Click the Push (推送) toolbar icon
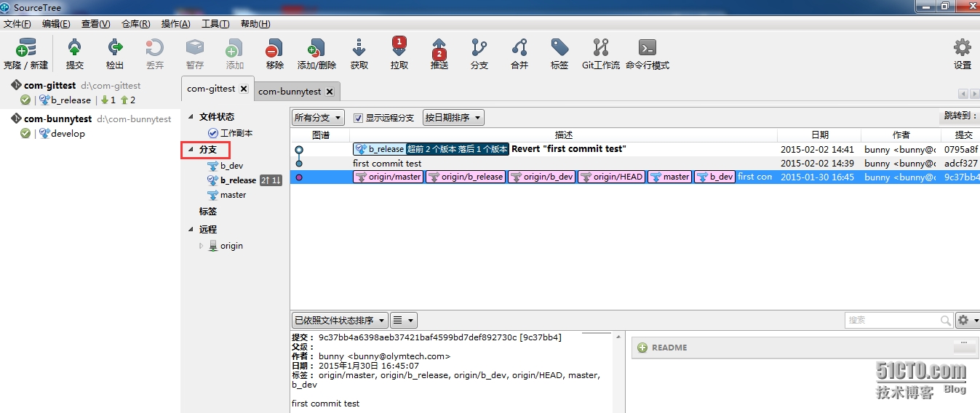Viewport: 980px width, 413px height. point(439,49)
